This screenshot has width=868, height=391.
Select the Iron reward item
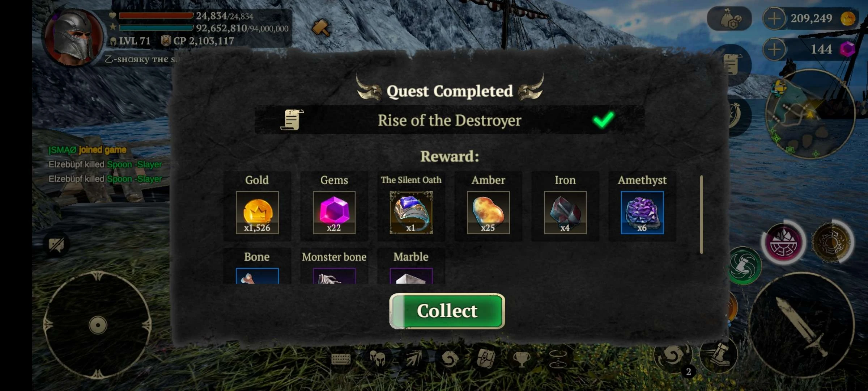point(565,213)
